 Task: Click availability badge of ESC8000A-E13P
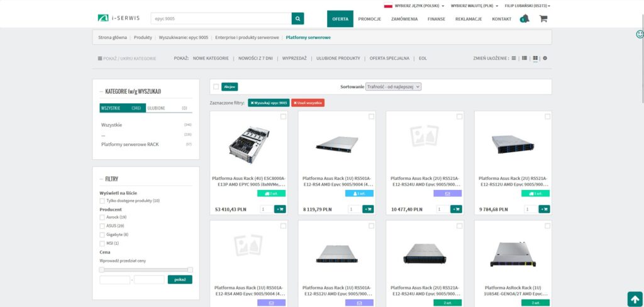[272, 193]
